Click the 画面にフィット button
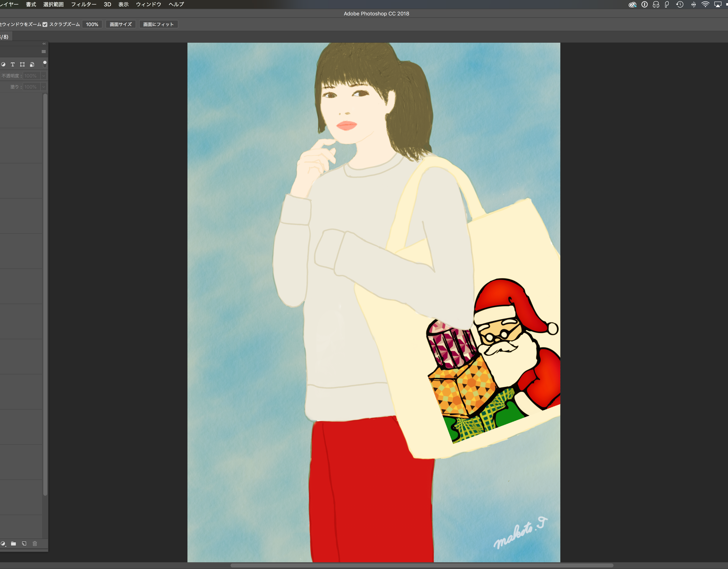Screen dimensions: 728x569 coord(158,24)
